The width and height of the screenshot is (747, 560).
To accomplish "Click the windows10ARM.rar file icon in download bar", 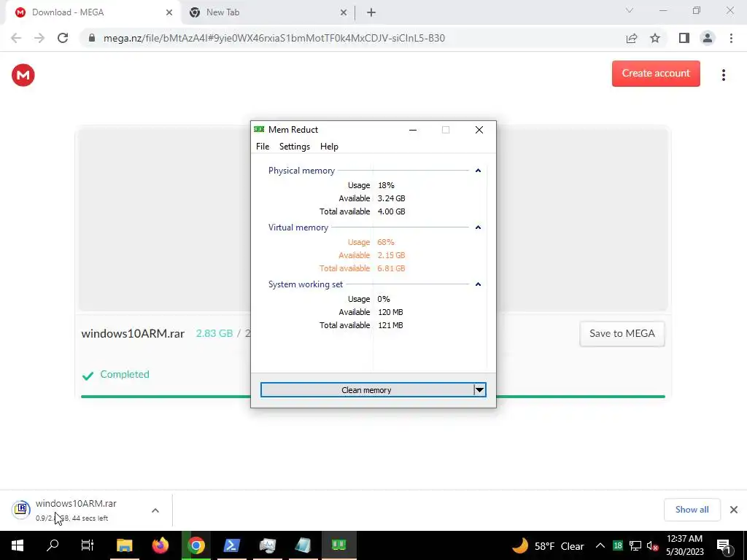I will (21, 509).
